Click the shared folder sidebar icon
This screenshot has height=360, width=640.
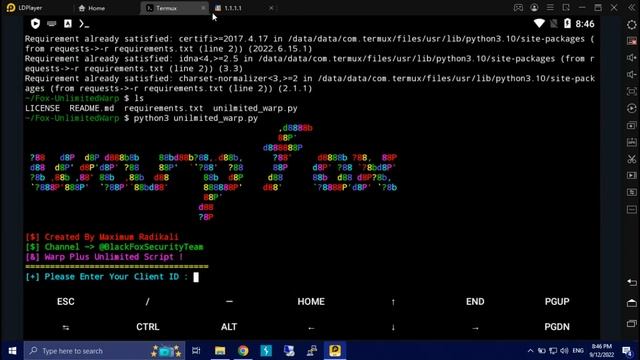tap(631, 192)
